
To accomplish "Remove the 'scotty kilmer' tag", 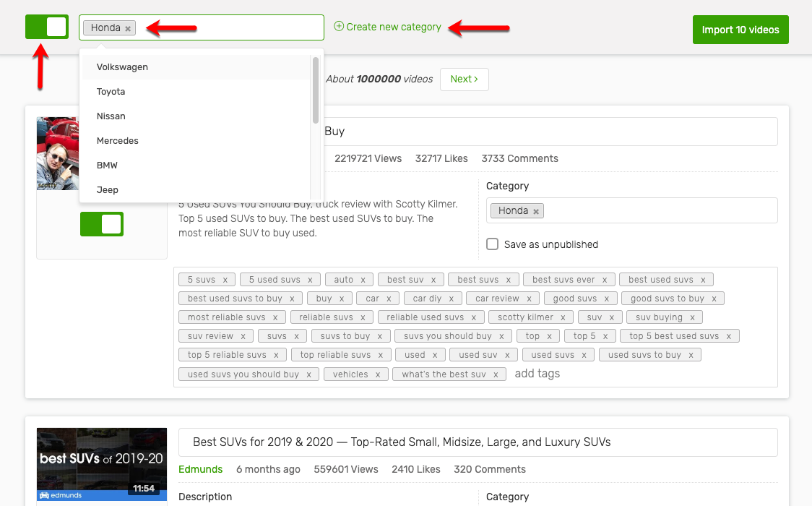I will [x=563, y=317].
